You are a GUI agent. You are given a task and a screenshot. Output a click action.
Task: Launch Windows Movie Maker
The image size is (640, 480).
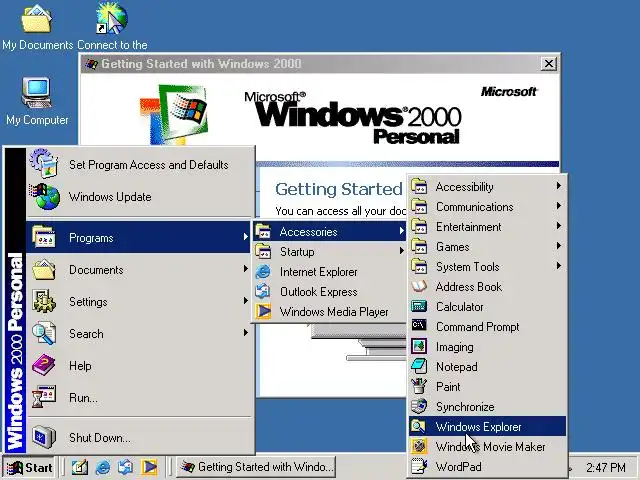487,447
